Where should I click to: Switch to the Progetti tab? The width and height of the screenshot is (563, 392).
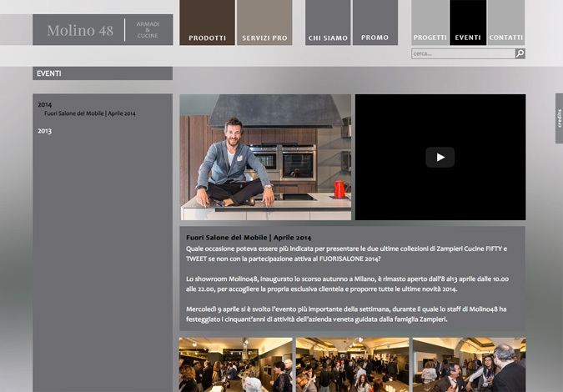tap(430, 38)
